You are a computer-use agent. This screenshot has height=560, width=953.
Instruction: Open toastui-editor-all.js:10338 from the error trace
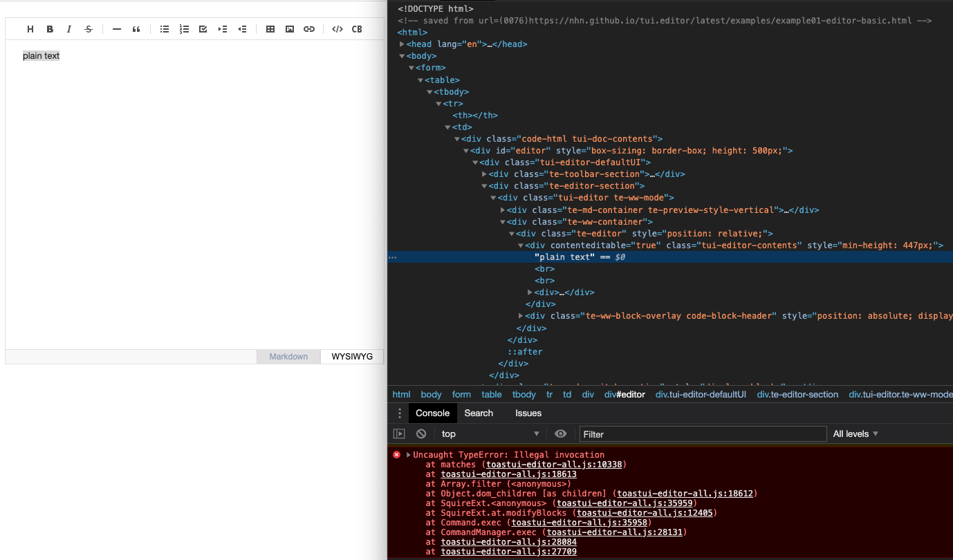[554, 464]
